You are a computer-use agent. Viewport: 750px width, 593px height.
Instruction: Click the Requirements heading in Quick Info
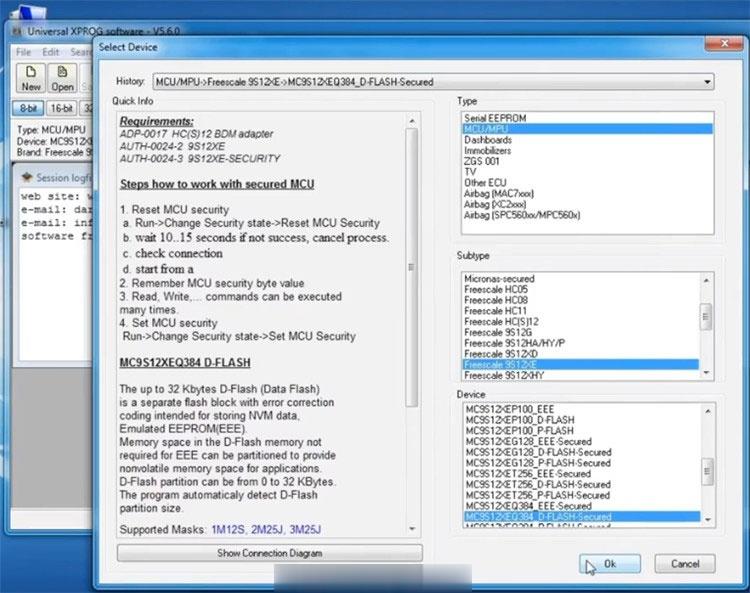[x=156, y=121]
